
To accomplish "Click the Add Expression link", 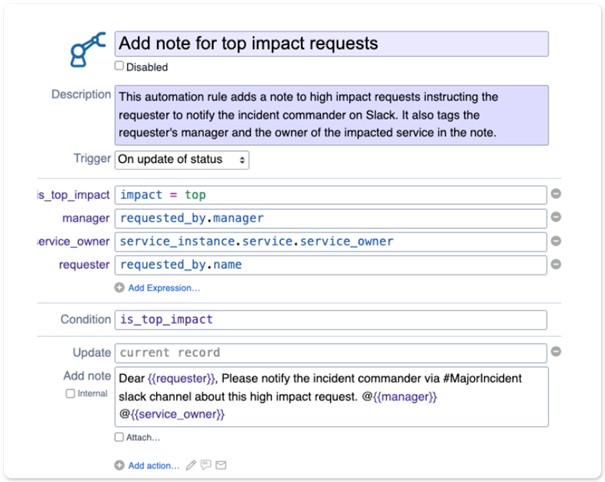I will (164, 288).
